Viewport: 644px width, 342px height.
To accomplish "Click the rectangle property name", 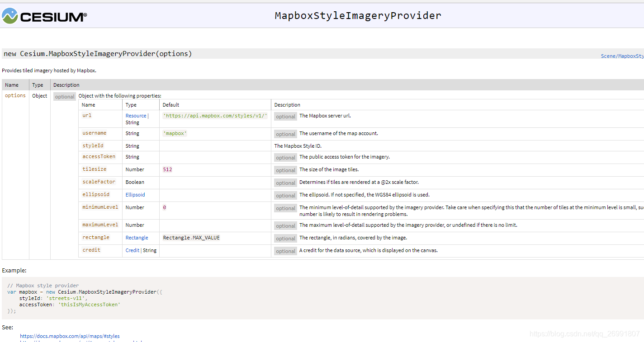I will point(95,238).
